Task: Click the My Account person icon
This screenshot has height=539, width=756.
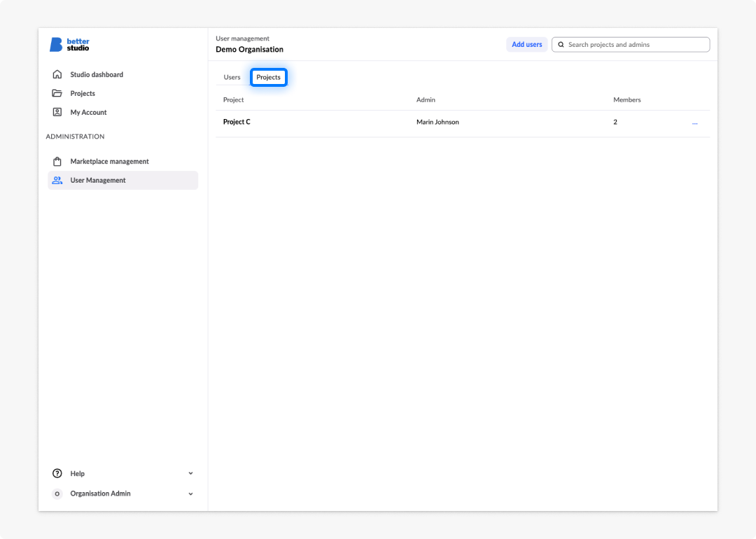Action: [x=57, y=112]
